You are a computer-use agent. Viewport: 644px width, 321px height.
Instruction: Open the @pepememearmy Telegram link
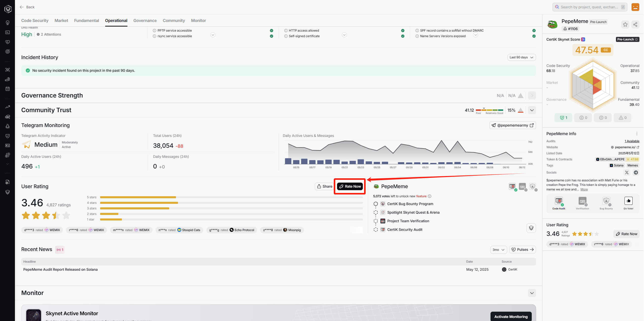[x=513, y=125]
